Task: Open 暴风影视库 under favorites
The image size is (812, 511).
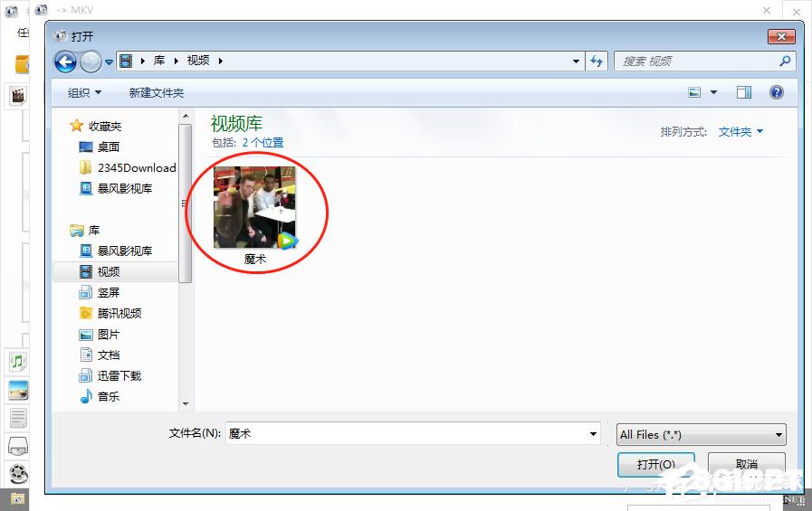Action: [125, 189]
